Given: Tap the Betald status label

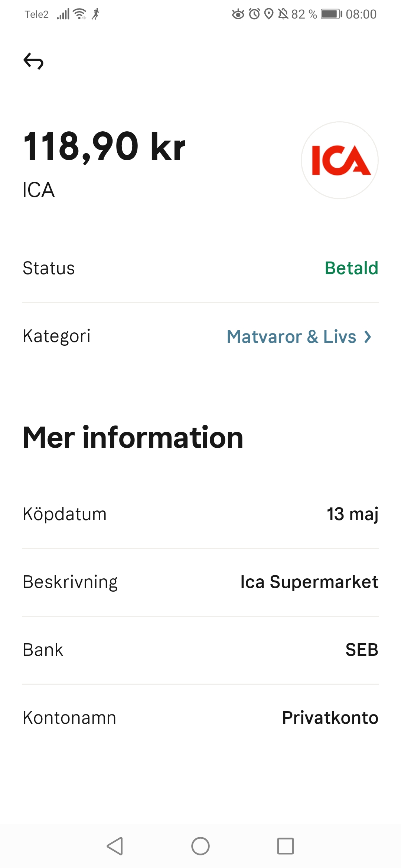Looking at the screenshot, I should (x=351, y=268).
